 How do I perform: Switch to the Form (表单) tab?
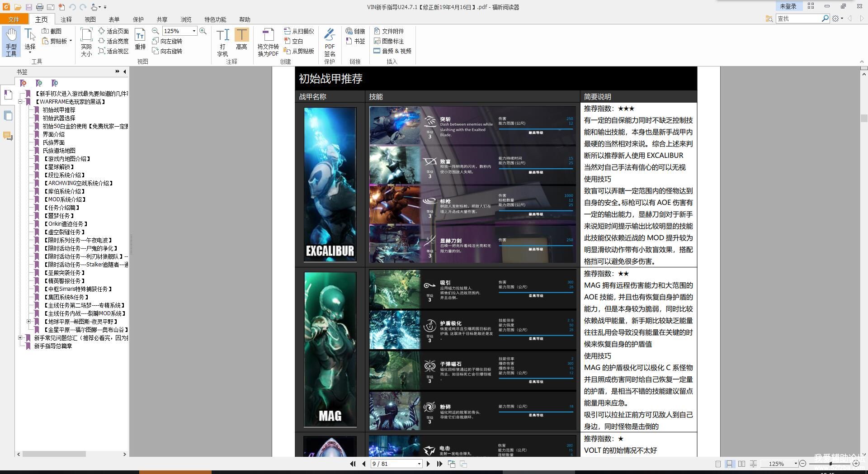click(114, 19)
